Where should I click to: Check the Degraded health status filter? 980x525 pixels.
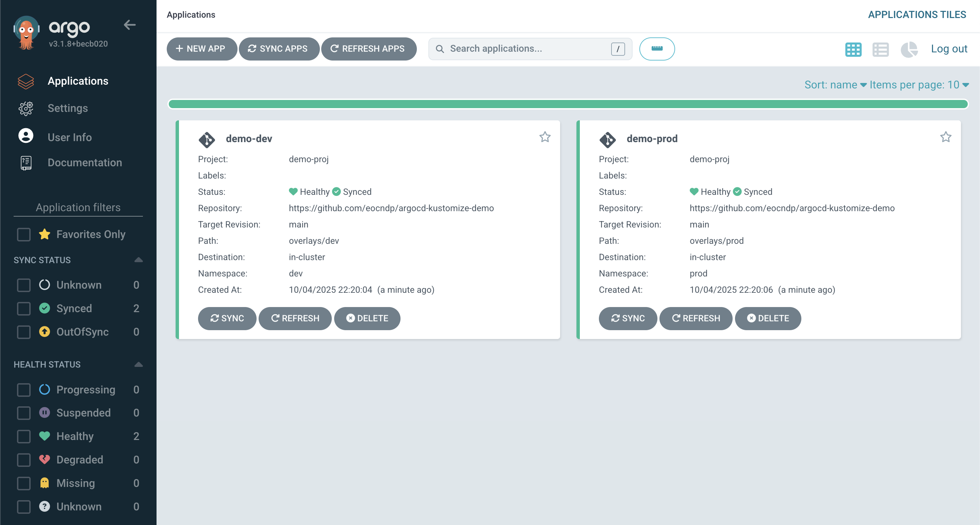[x=24, y=460]
